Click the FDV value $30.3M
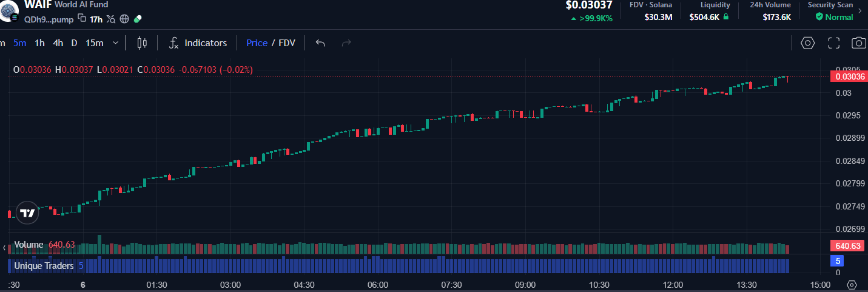 click(x=658, y=17)
